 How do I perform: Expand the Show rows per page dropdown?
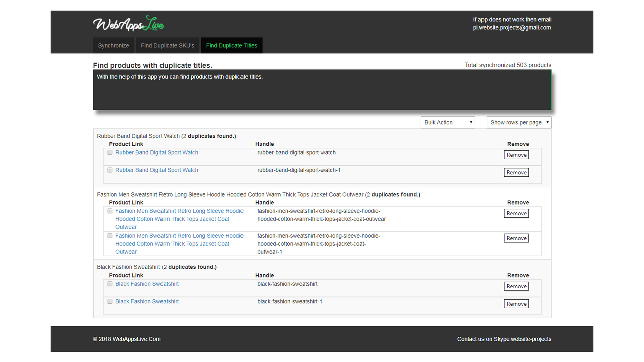point(519,122)
